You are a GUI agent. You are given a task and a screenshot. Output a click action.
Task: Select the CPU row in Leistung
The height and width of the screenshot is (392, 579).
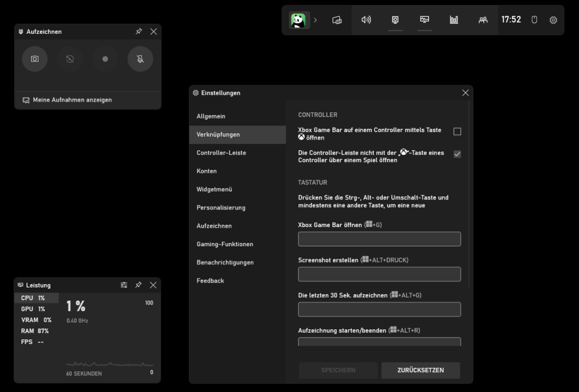click(36, 298)
